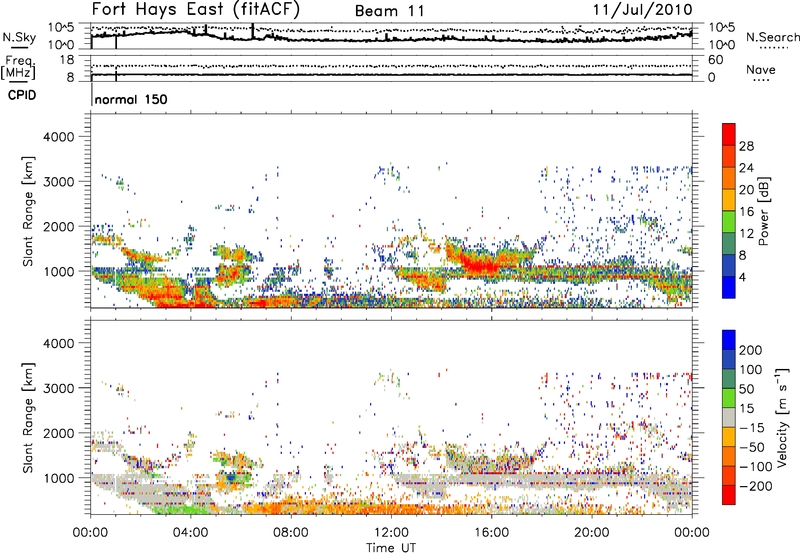Select the "-200" Velocity color bar tick

[756, 486]
